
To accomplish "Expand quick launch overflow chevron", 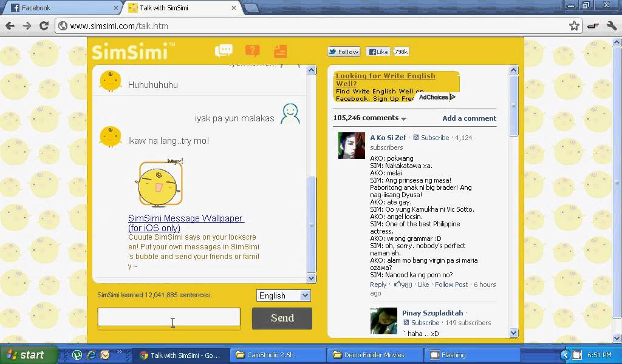I will [x=119, y=352].
